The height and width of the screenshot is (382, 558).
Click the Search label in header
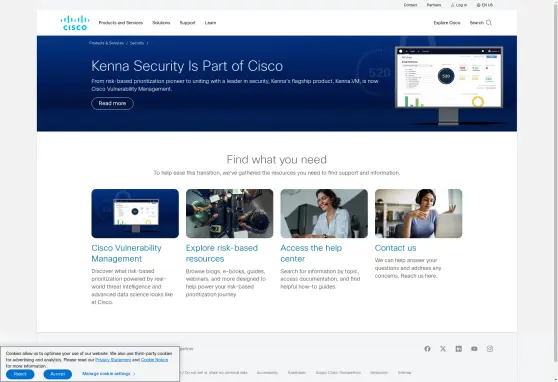click(x=477, y=23)
